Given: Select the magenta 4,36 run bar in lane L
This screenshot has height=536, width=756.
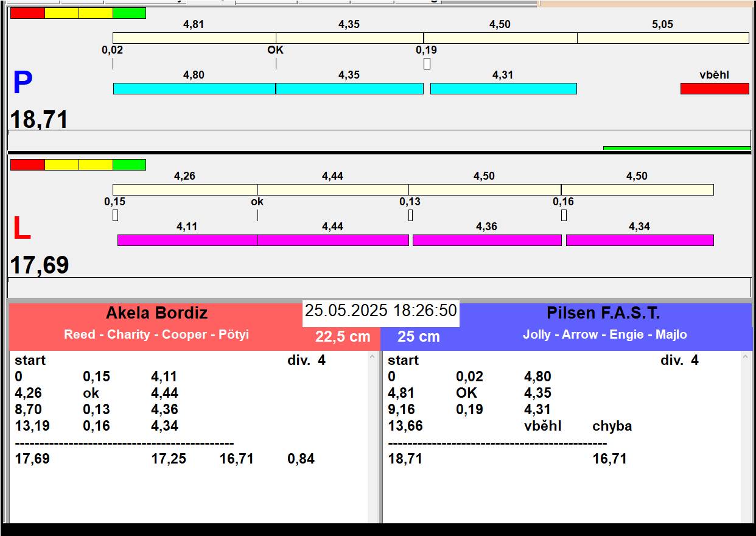Looking at the screenshot, I should click(487, 240).
